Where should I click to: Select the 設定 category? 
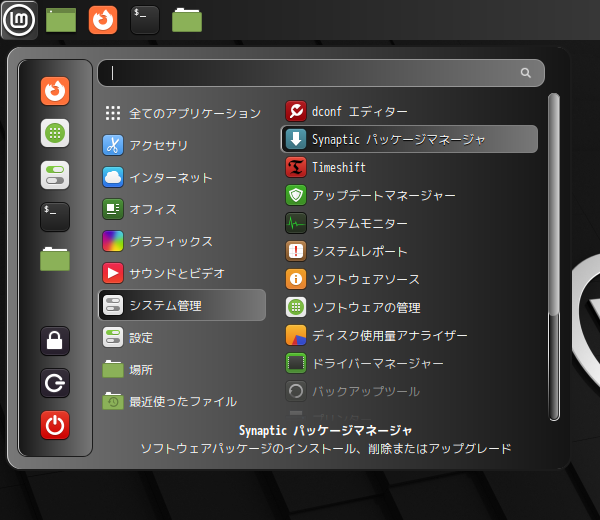coord(182,337)
